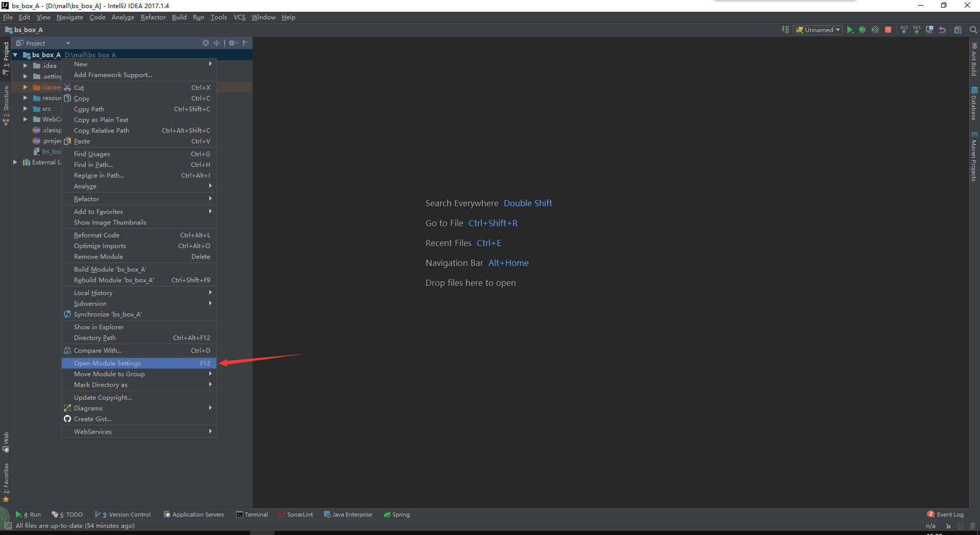Image resolution: width=980 pixels, height=535 pixels.
Task: Show VCS history icon in toolbar
Action: (929, 30)
